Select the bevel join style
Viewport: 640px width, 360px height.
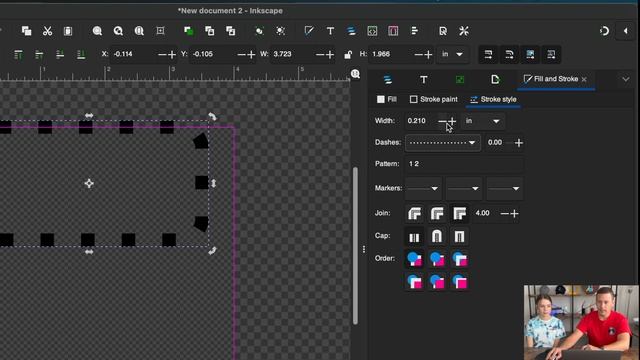[x=415, y=213]
